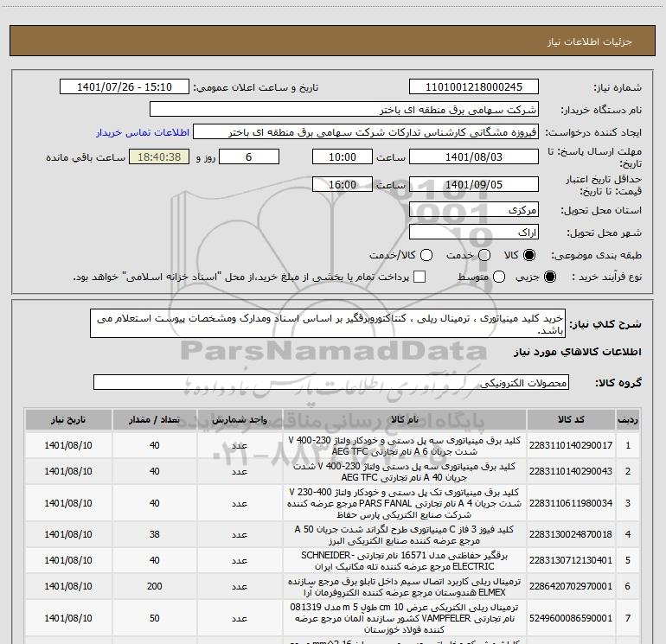Click the request creator field فیروزه مشگانی
The image size is (666, 644).
366,132
